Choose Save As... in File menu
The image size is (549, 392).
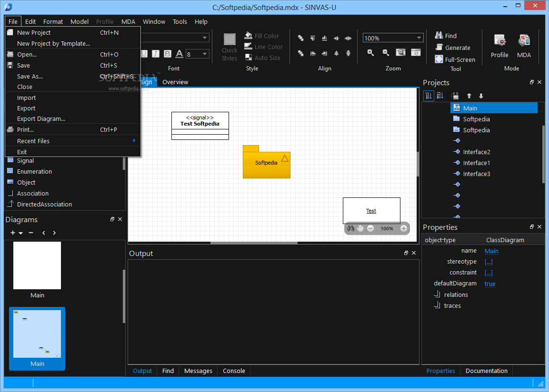pos(73,76)
